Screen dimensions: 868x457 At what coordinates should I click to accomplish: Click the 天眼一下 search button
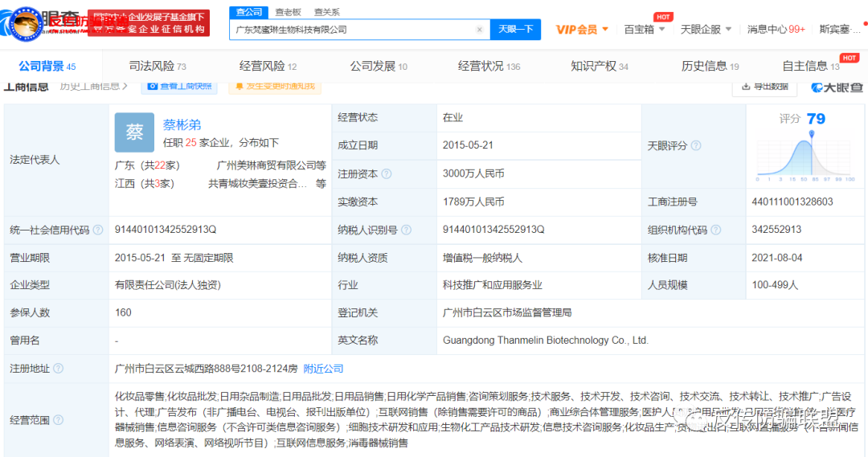point(515,30)
